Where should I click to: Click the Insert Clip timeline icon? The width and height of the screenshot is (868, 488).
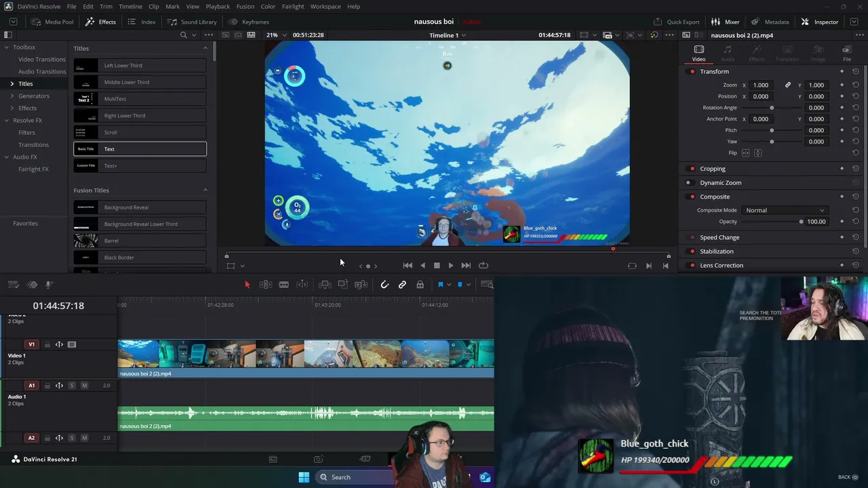point(325,285)
